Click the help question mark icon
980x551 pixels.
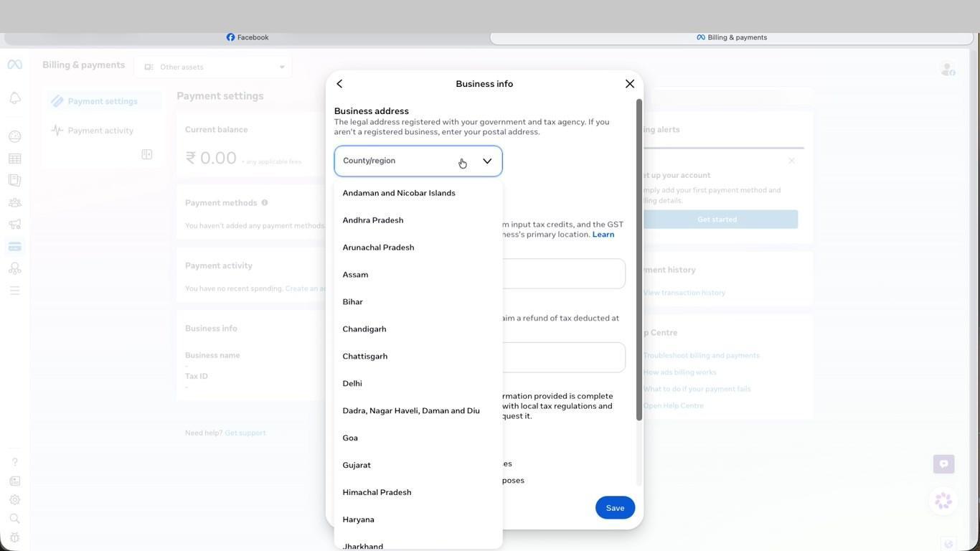pos(14,462)
